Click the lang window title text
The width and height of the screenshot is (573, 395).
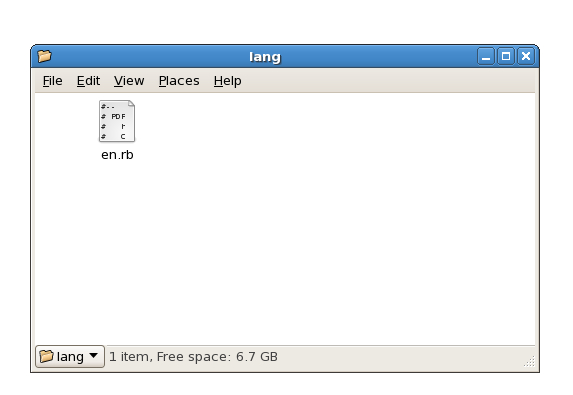click(x=265, y=57)
